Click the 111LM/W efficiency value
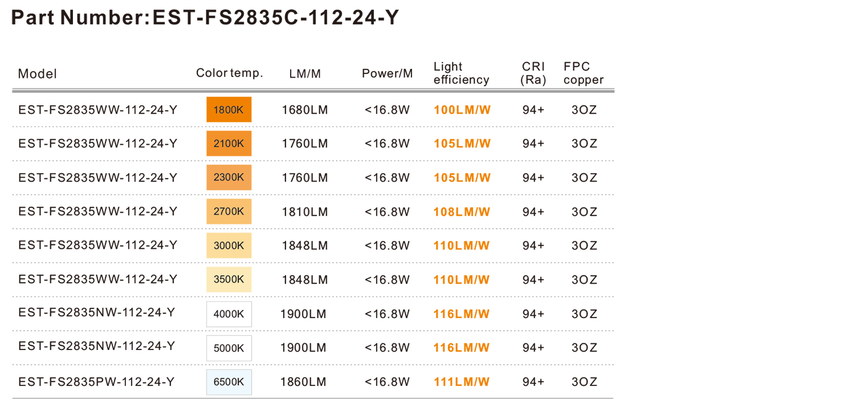Viewport: 868px width, 406px height. pyautogui.click(x=461, y=382)
